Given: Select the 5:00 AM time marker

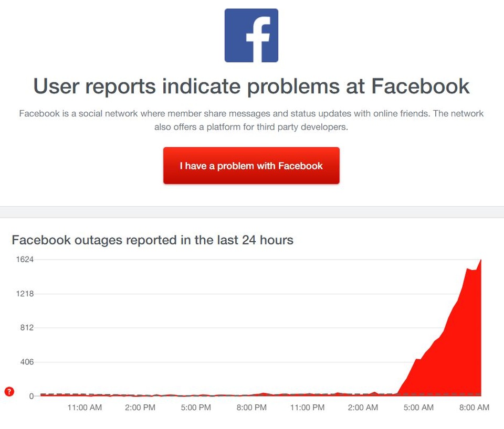Looking at the screenshot, I should click(418, 407).
